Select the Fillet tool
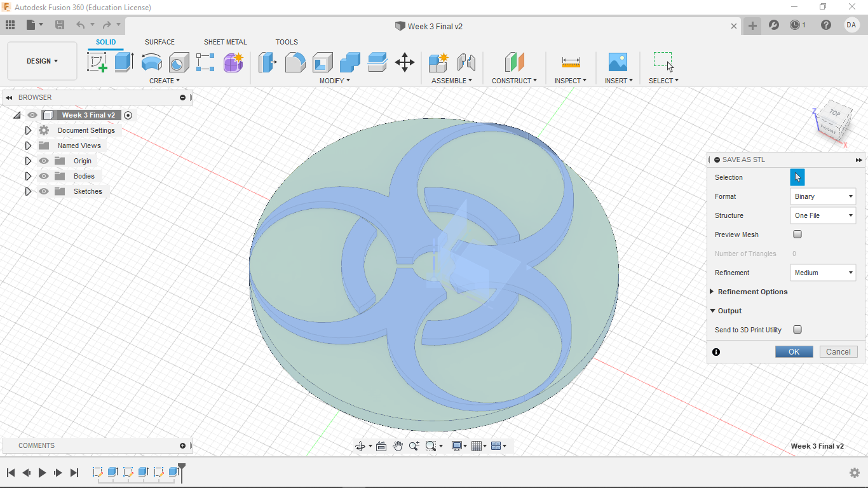The width and height of the screenshot is (868, 488). click(x=295, y=62)
